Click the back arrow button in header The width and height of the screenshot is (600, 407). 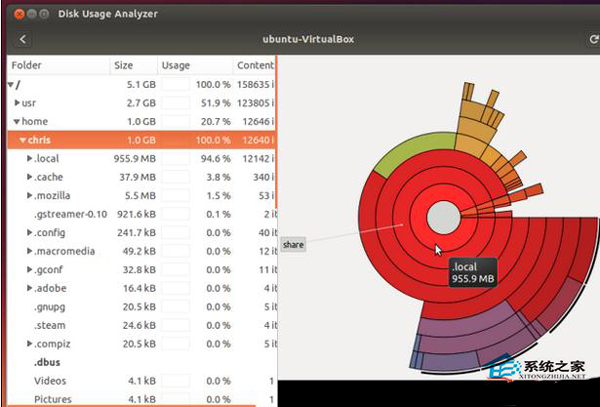(22, 39)
